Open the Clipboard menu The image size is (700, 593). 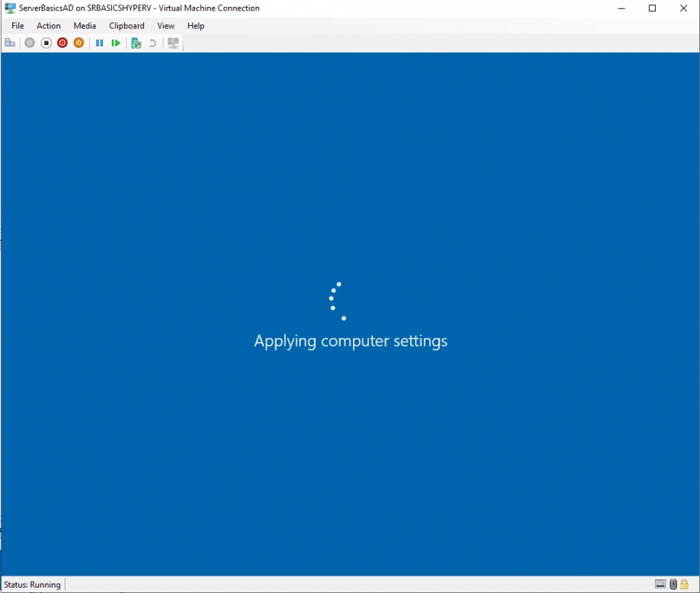126,25
